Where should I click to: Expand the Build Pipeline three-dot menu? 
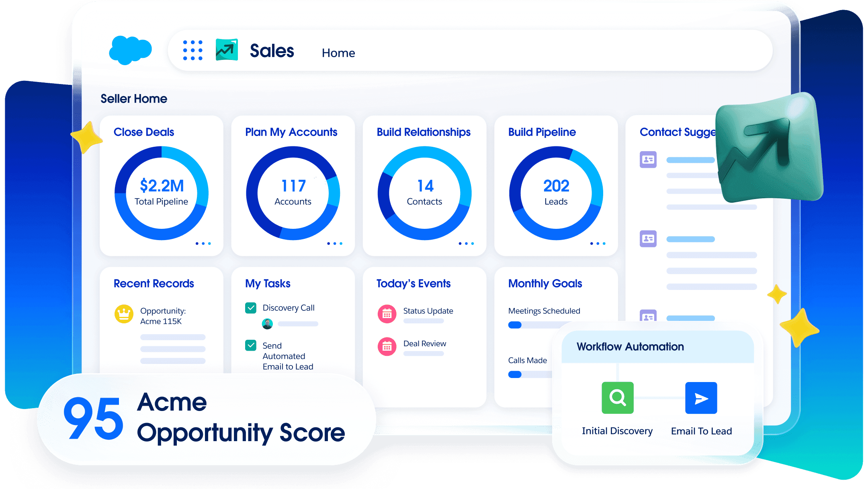click(598, 243)
